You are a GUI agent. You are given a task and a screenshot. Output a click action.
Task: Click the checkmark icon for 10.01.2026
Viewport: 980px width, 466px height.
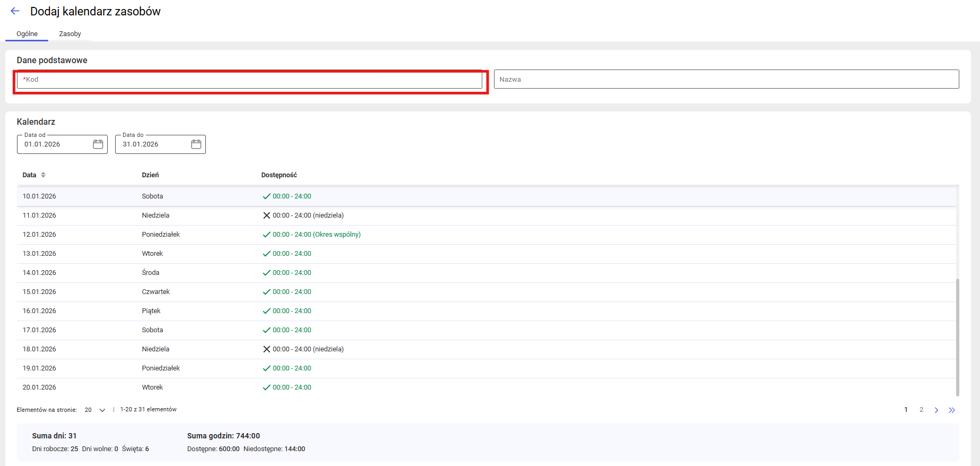click(267, 196)
